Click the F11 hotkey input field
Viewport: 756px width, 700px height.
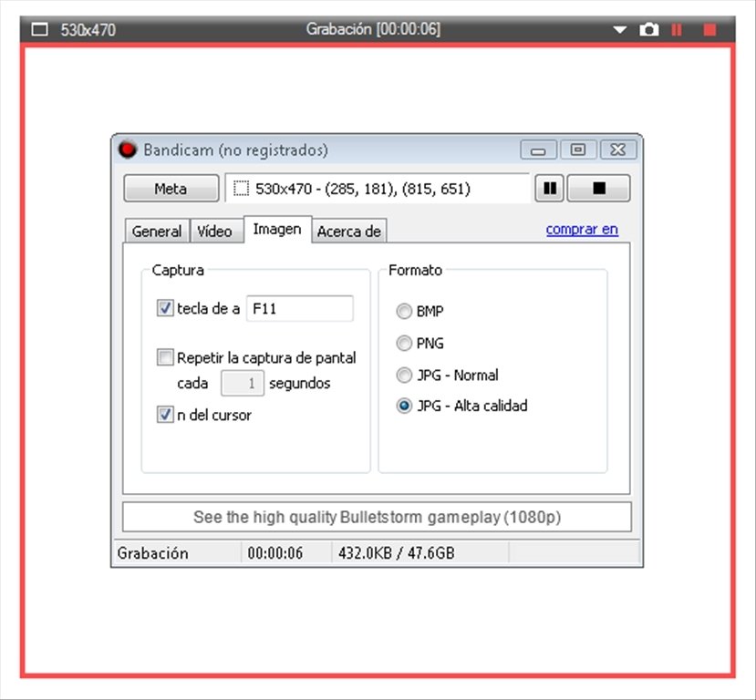pyautogui.click(x=299, y=308)
